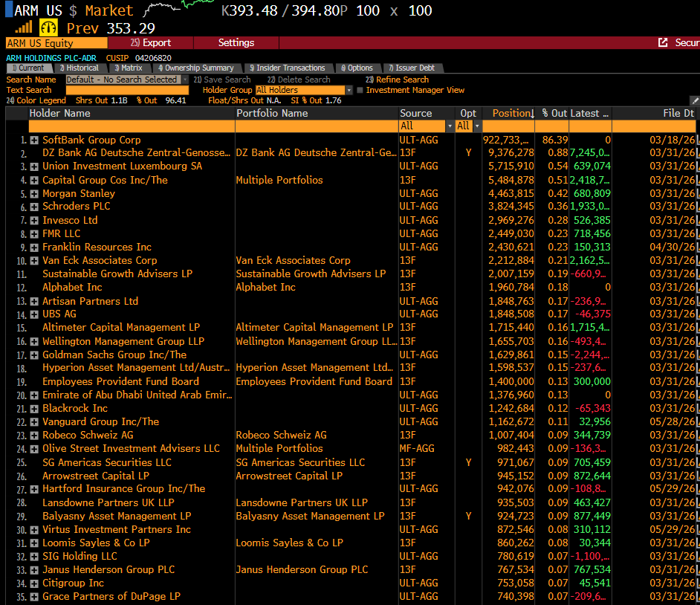The width and height of the screenshot is (700, 605).
Task: Click Delete Search
Action: coord(299,80)
